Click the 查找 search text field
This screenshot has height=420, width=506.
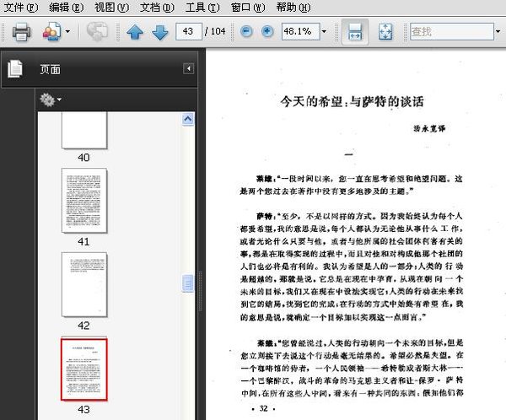pyautogui.click(x=449, y=32)
